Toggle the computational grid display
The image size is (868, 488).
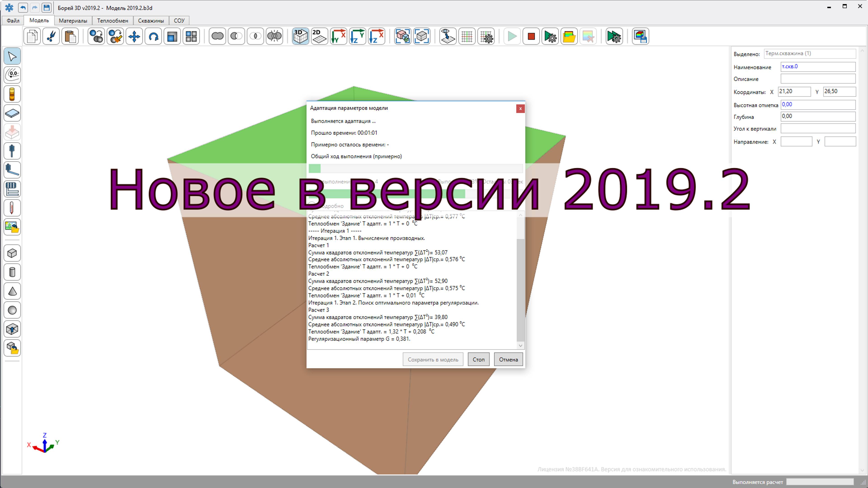[x=467, y=36]
